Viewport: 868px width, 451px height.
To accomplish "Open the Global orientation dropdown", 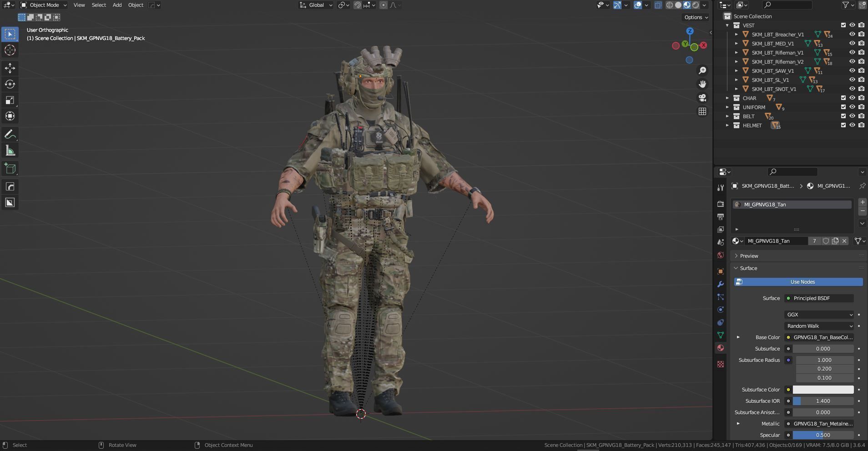I will 316,5.
